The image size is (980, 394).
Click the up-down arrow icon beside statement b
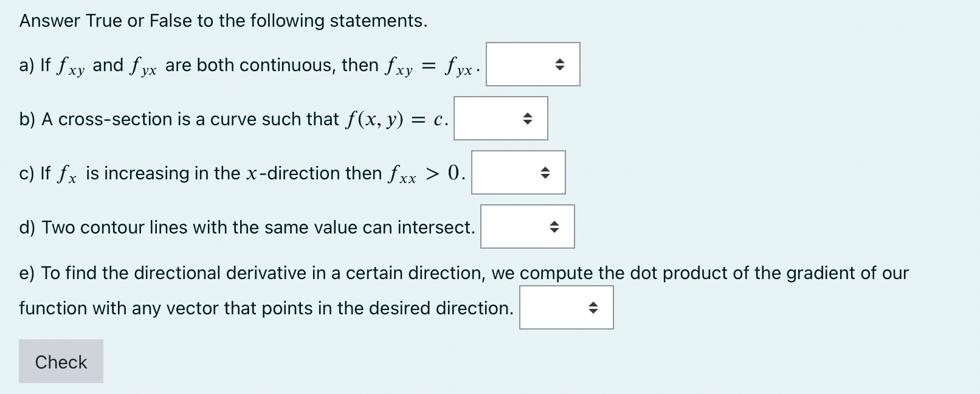(526, 119)
